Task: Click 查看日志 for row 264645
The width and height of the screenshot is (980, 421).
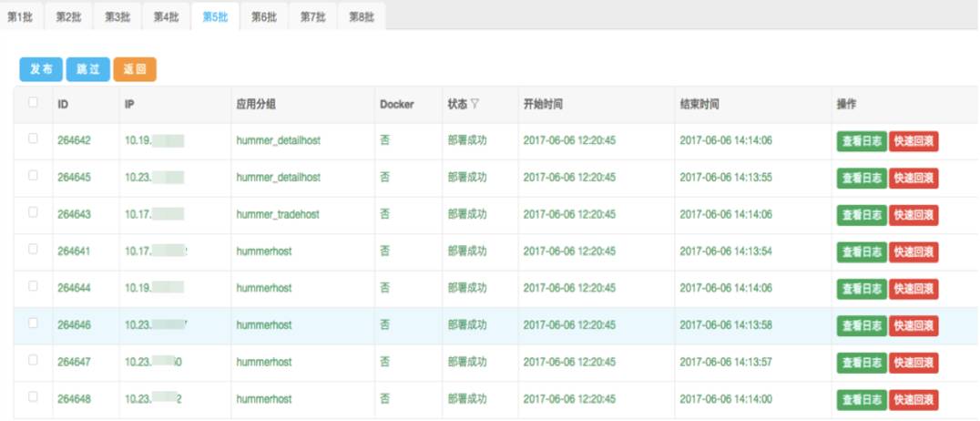Action: (862, 179)
